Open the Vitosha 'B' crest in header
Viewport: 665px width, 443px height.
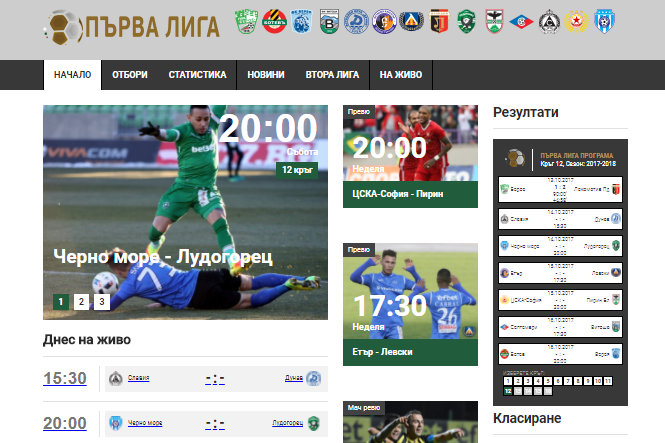coord(329,21)
